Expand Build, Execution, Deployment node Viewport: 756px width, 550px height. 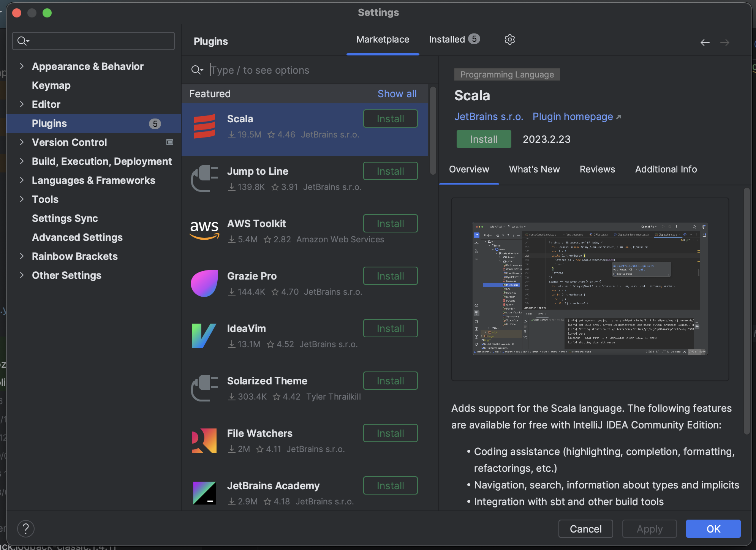coord(22,161)
